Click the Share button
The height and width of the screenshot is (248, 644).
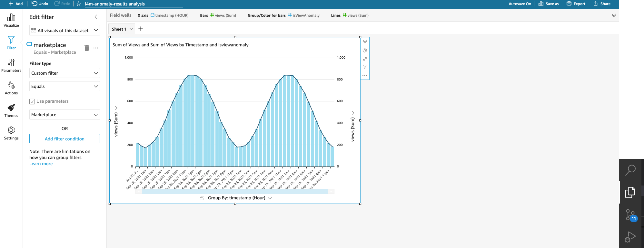click(602, 4)
